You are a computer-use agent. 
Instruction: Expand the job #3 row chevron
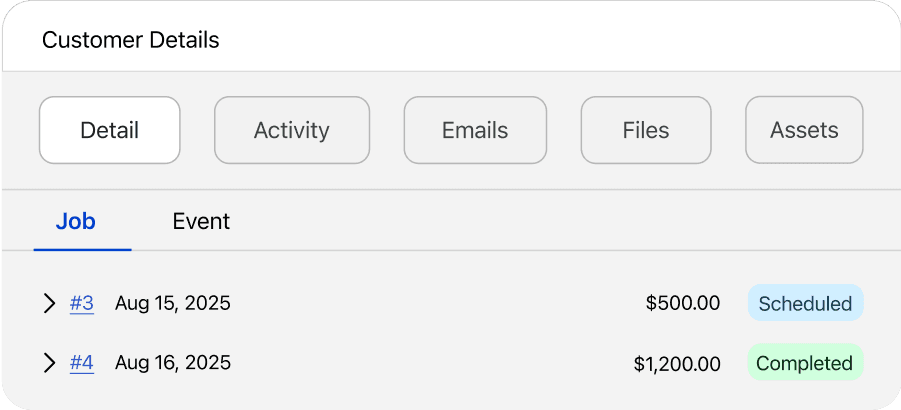[x=49, y=303]
